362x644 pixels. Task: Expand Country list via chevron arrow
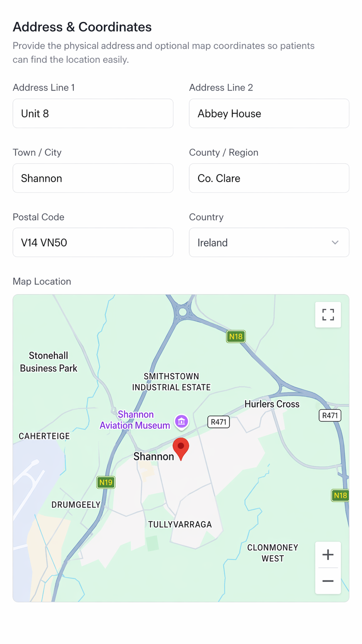click(x=335, y=243)
